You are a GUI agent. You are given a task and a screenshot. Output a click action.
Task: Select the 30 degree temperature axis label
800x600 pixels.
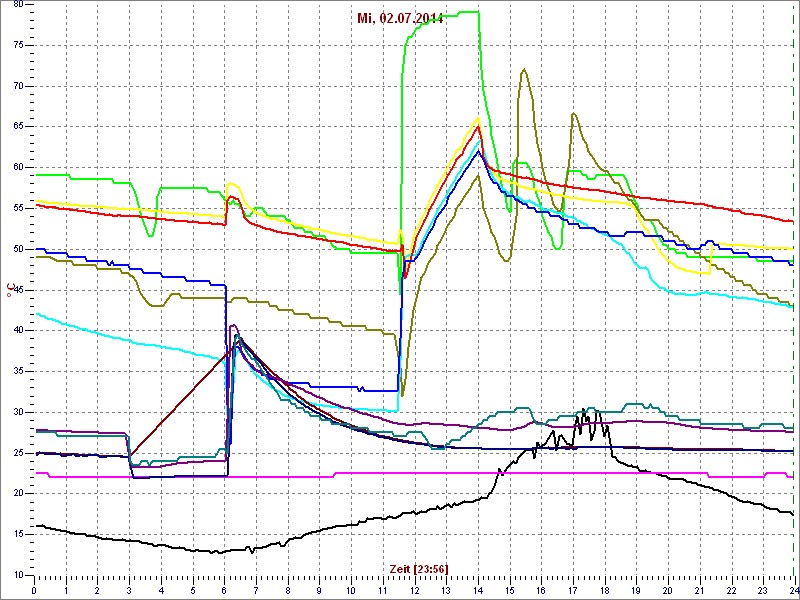click(17, 412)
